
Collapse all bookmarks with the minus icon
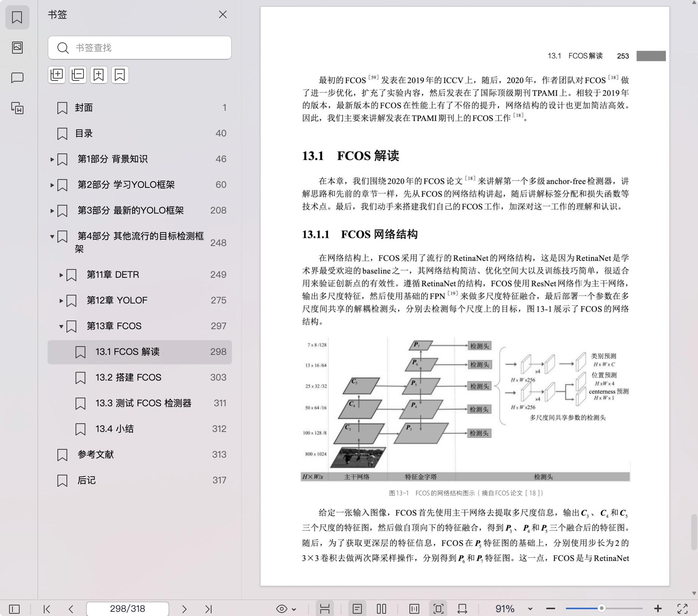tap(78, 74)
